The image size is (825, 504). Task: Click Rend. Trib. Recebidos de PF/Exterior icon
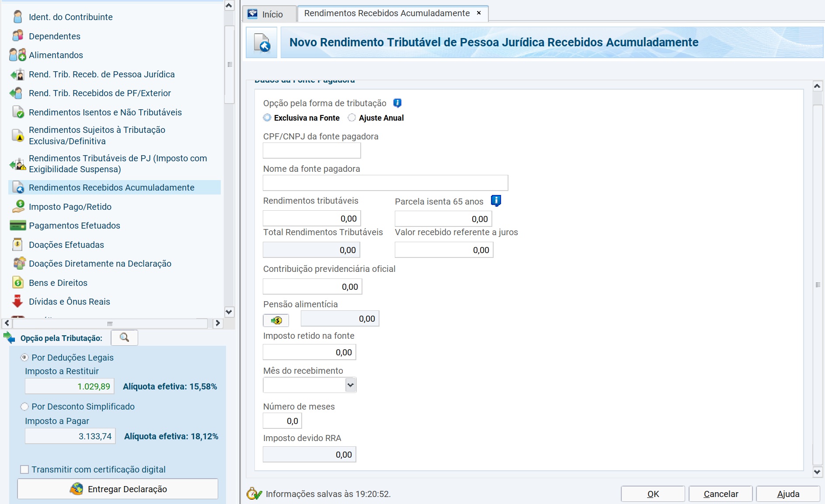[x=17, y=93]
